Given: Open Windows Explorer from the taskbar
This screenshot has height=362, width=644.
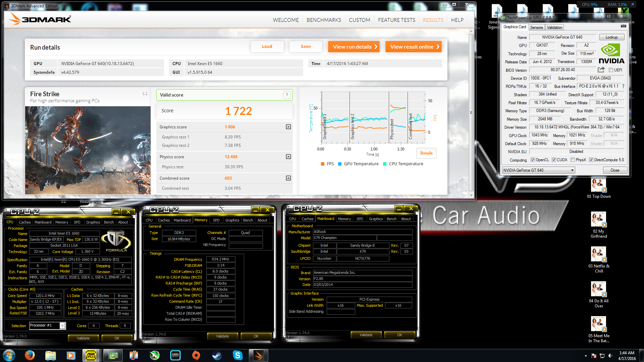Looking at the screenshot, I should click(x=50, y=355).
